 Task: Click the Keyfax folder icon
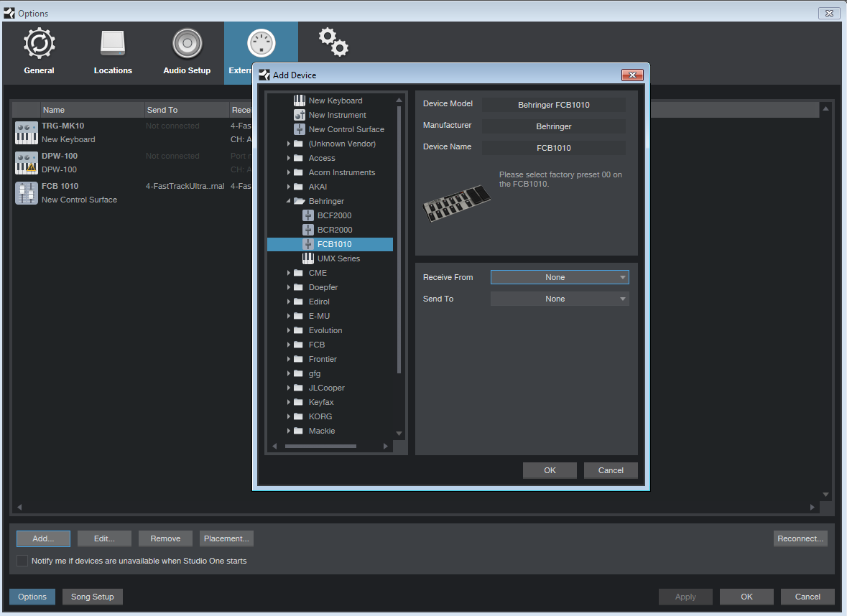(298, 402)
